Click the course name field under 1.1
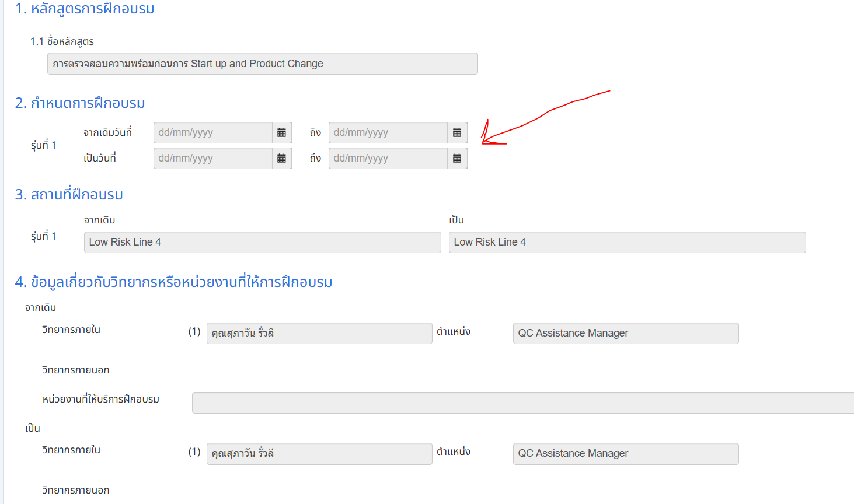This screenshot has width=854, height=504. click(262, 64)
